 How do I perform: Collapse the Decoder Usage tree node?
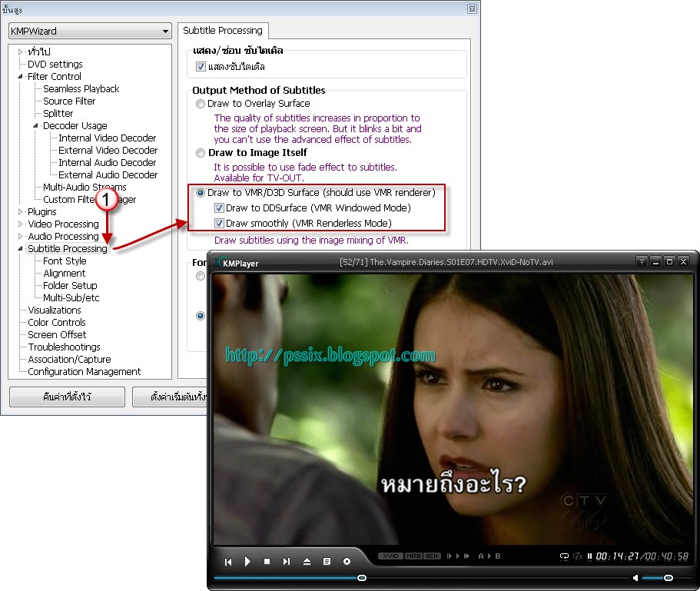tap(35, 125)
